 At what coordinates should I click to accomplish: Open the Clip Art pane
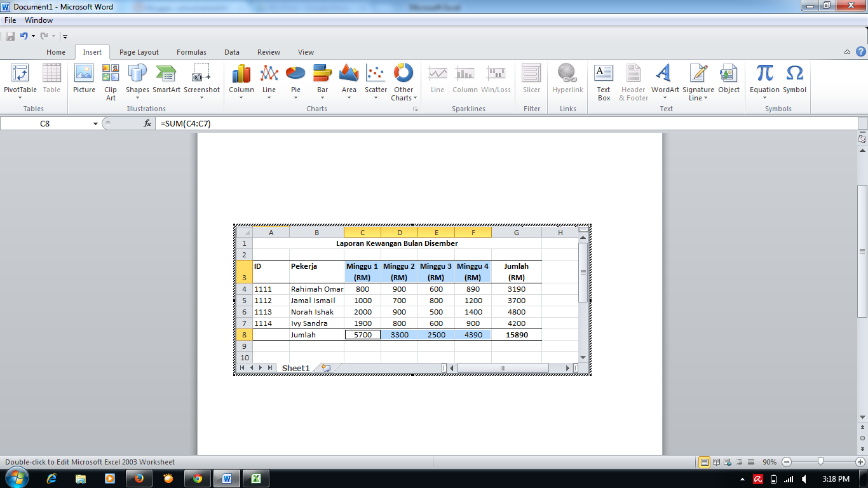[x=111, y=81]
